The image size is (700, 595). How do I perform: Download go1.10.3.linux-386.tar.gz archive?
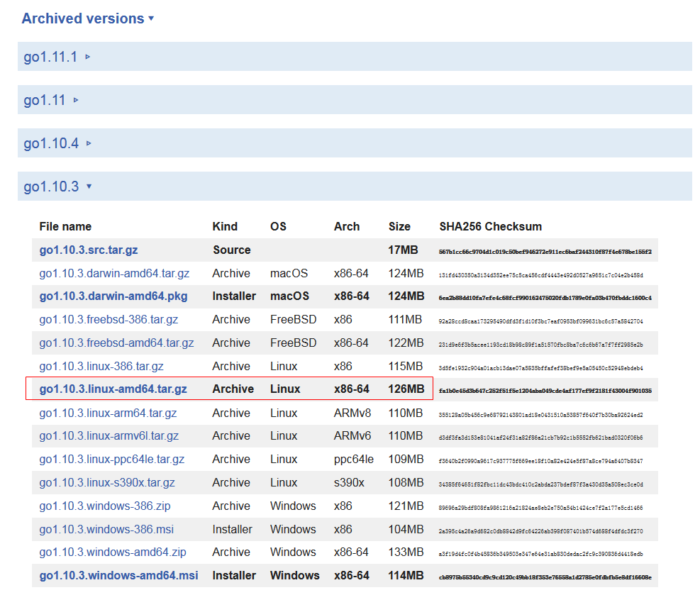pos(101,366)
